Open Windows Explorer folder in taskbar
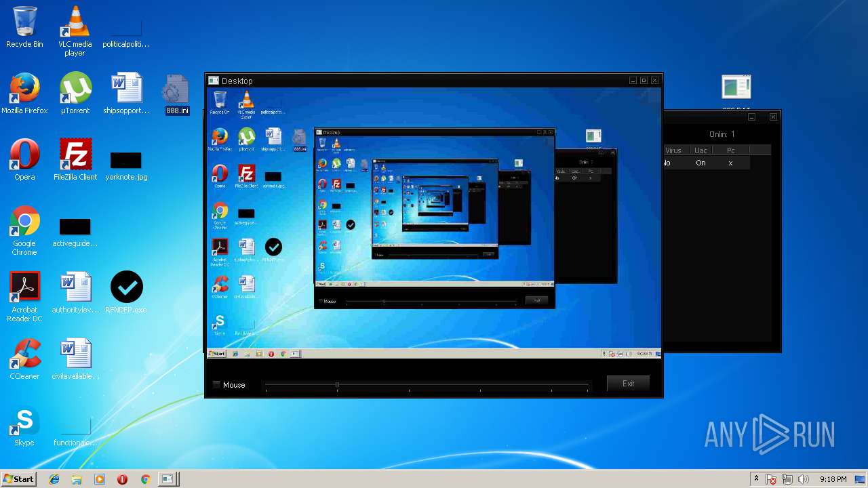Image resolution: width=868 pixels, height=488 pixels. coord(77,479)
